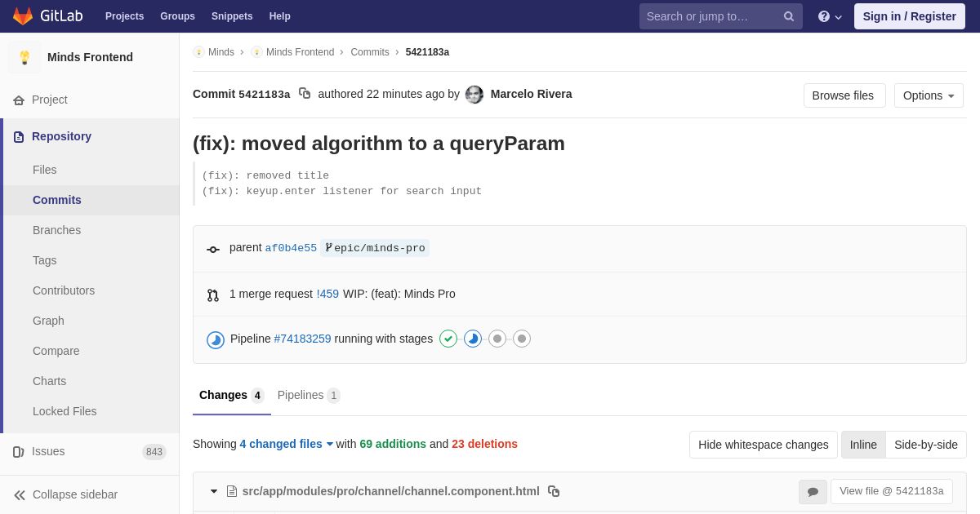Switch to the Pipelines tab
980x514 pixels.
308,395
